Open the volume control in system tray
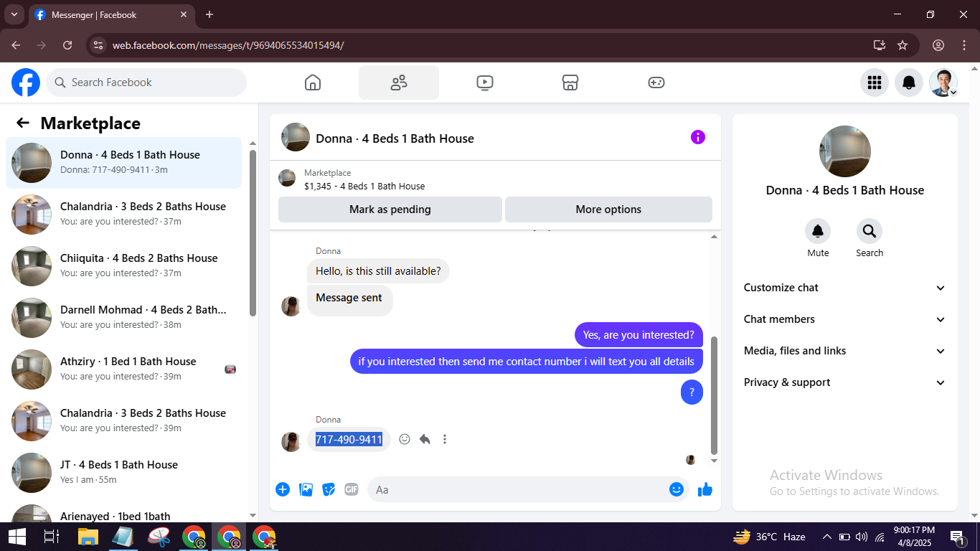980x551 pixels. pyautogui.click(x=862, y=537)
